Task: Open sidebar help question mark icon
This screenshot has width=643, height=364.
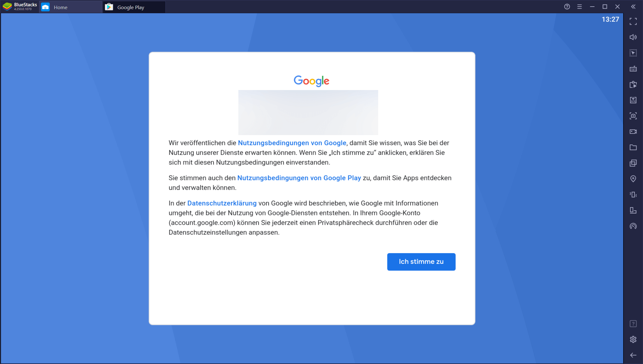Action: [x=633, y=324]
